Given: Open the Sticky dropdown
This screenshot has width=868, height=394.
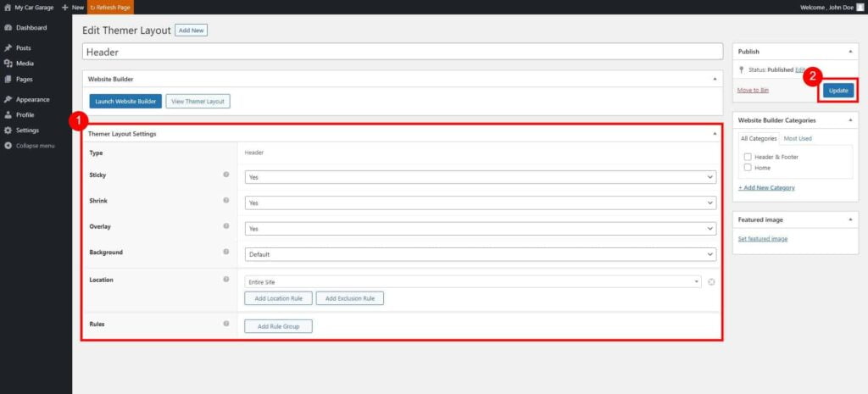Looking at the screenshot, I should click(480, 177).
